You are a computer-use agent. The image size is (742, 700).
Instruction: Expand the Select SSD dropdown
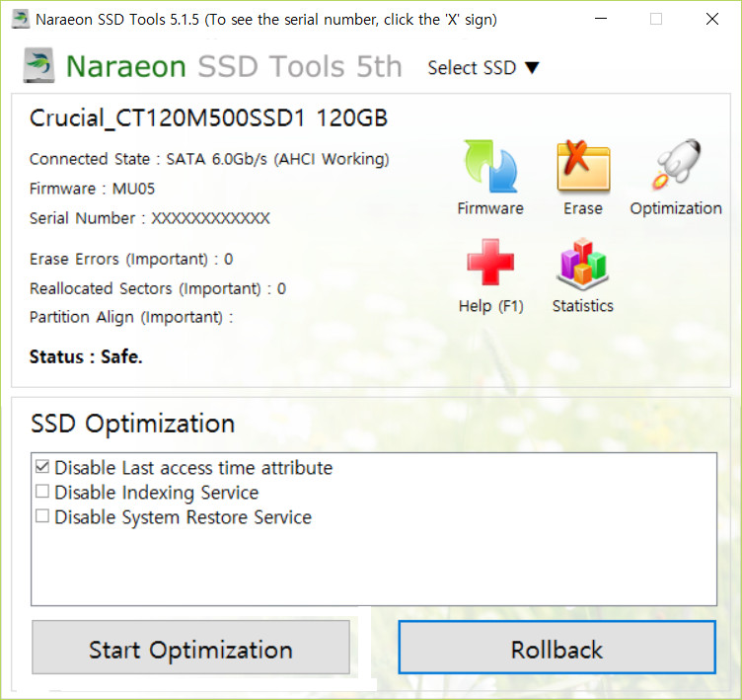tap(483, 68)
